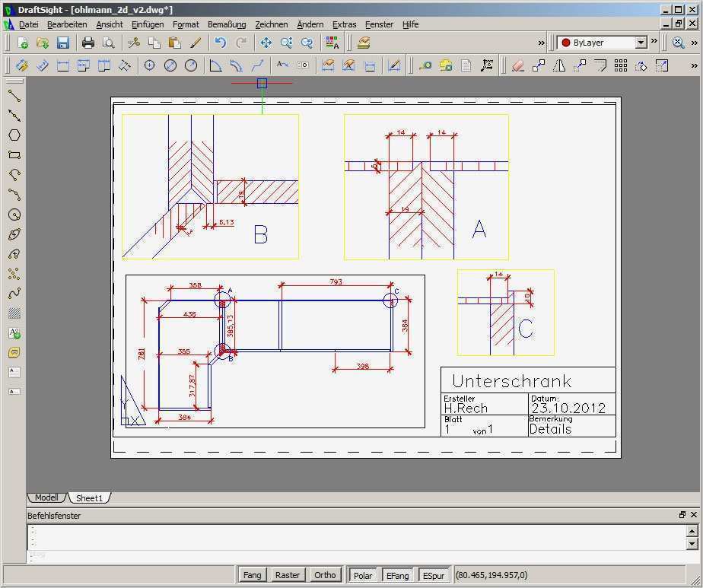Image resolution: width=703 pixels, height=588 pixels.
Task: Choose the Rectangle drawing tool
Action: 14,155
